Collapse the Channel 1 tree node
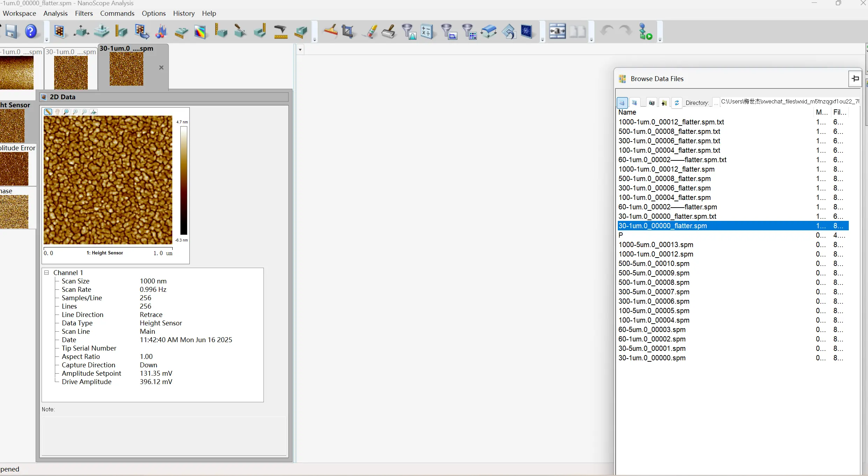This screenshot has width=868, height=476. click(x=46, y=273)
